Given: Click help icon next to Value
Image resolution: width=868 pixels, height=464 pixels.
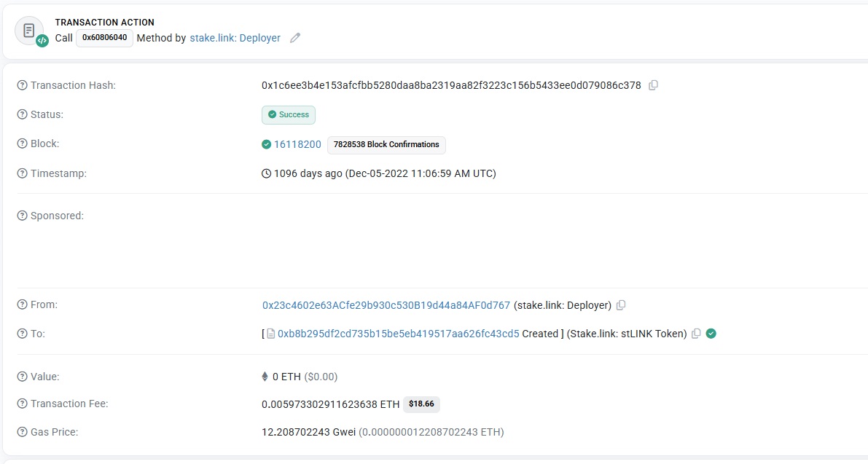Looking at the screenshot, I should pos(22,377).
